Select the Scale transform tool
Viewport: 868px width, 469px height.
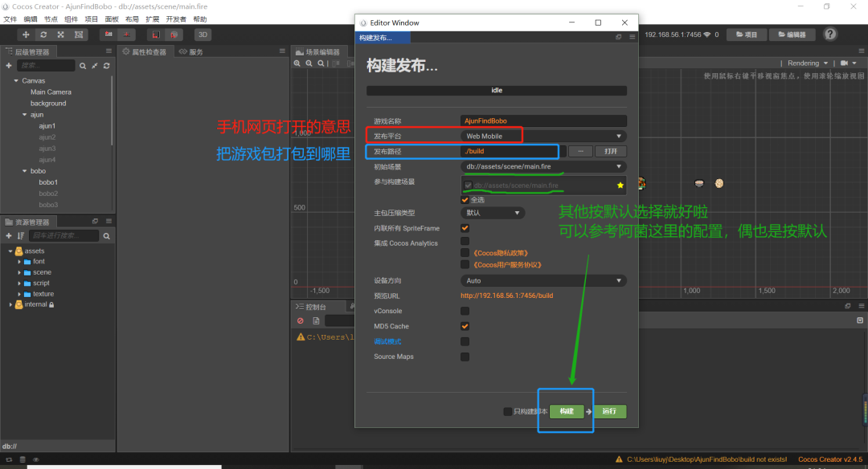[x=61, y=35]
